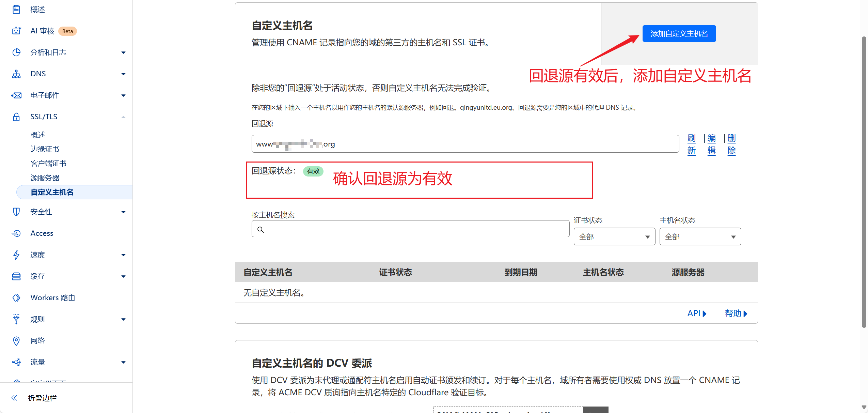This screenshot has width=868, height=413.
Task: Click the 添加自定义主机名 button
Action: [679, 34]
